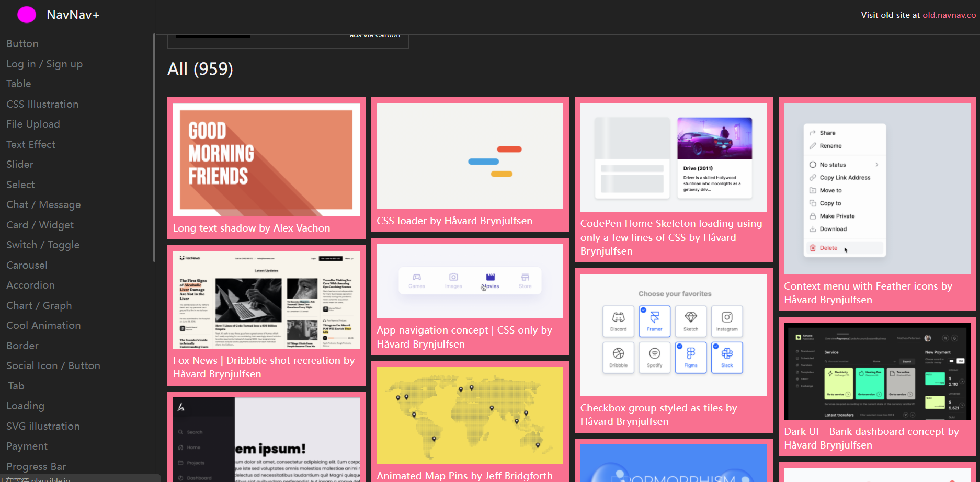
Task: Open the NavNav+ site title
Action: 73,15
